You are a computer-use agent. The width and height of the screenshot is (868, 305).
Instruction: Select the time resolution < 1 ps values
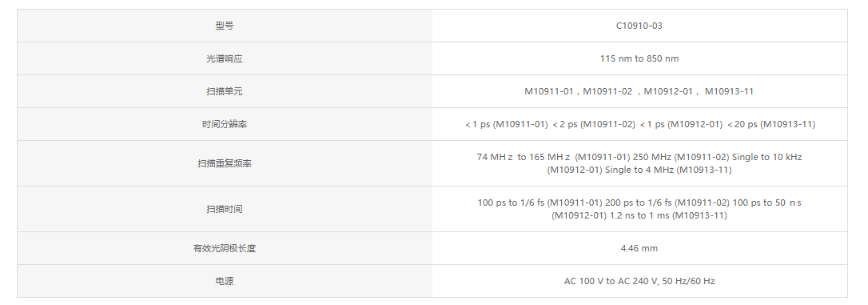point(640,124)
